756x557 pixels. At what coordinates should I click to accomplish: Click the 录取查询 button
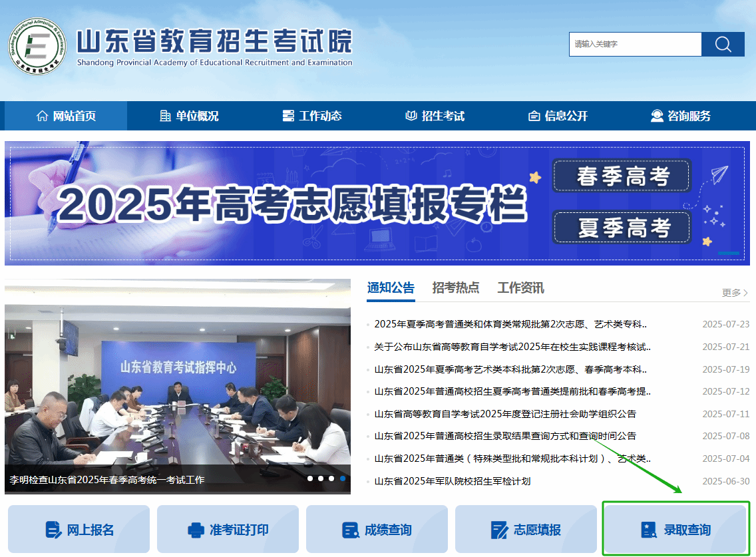(676, 529)
